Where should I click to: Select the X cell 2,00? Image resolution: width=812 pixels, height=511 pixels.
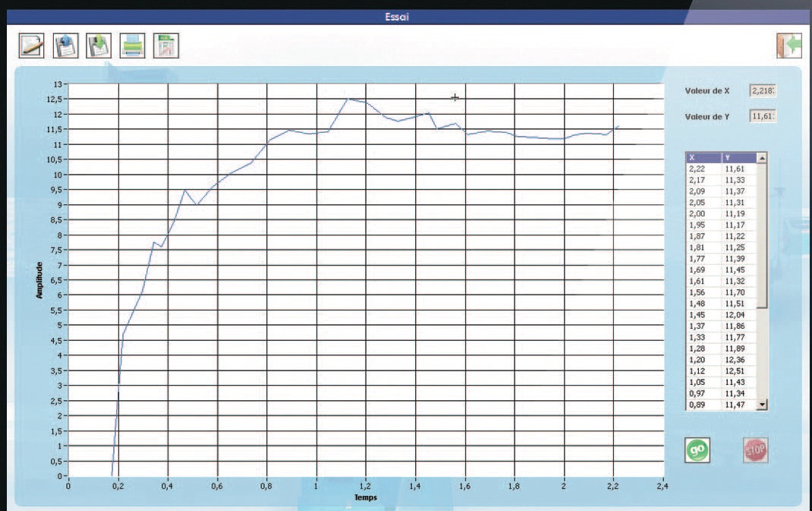point(703,214)
